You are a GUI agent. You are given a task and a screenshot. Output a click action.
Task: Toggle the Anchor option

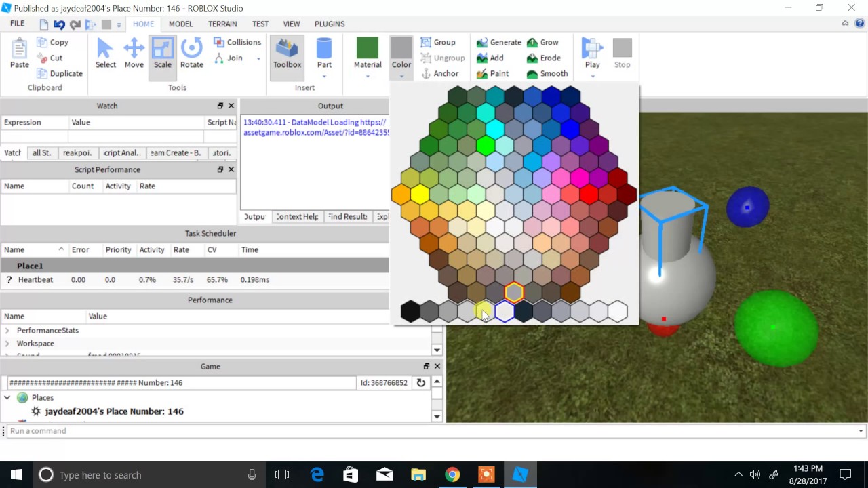click(x=439, y=73)
